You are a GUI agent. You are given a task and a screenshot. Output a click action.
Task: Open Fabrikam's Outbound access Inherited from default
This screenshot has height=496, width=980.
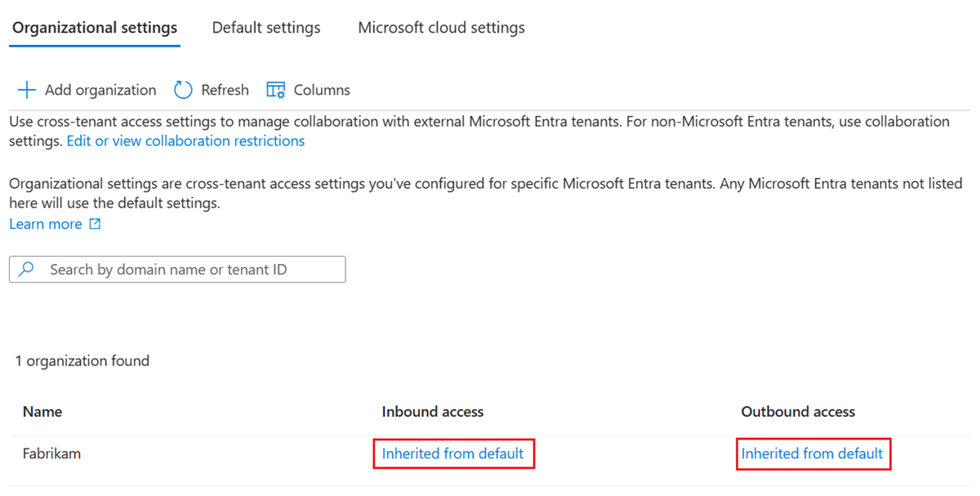pyautogui.click(x=812, y=454)
